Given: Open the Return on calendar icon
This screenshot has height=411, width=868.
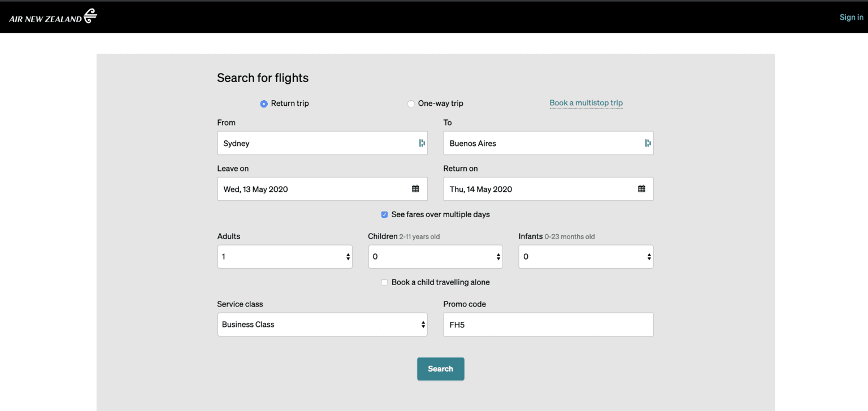Looking at the screenshot, I should [x=641, y=189].
